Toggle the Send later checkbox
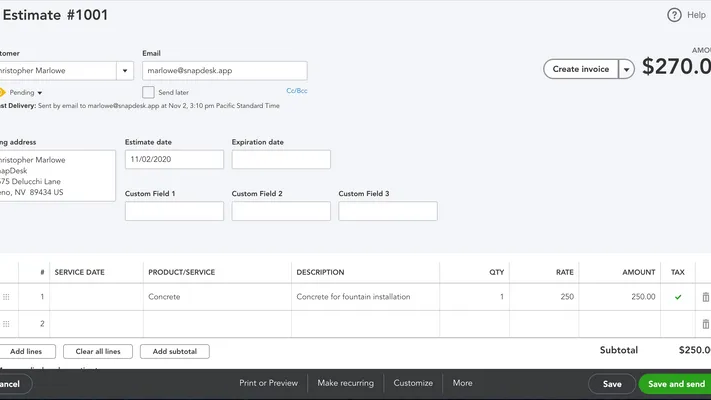Screen dimensions: 711x400 point(149,92)
